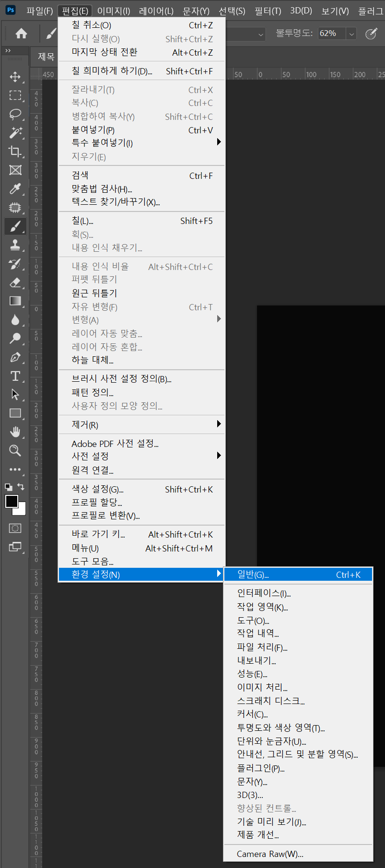385x868 pixels.
Task: Select the Move tool
Action: point(15,77)
